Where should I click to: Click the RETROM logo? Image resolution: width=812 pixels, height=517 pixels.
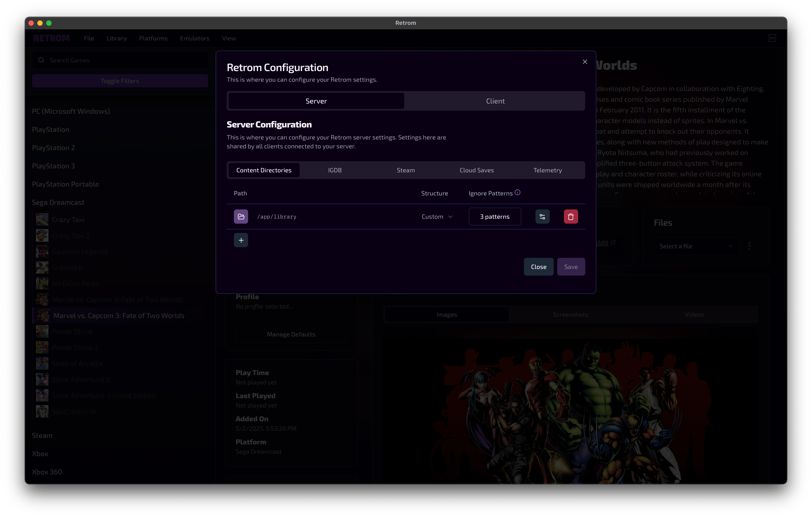click(x=52, y=38)
